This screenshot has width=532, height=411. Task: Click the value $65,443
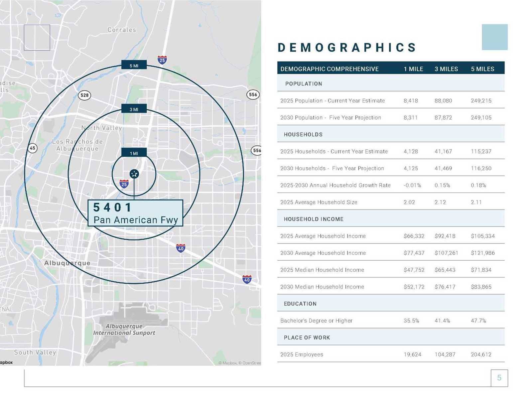pyautogui.click(x=445, y=270)
